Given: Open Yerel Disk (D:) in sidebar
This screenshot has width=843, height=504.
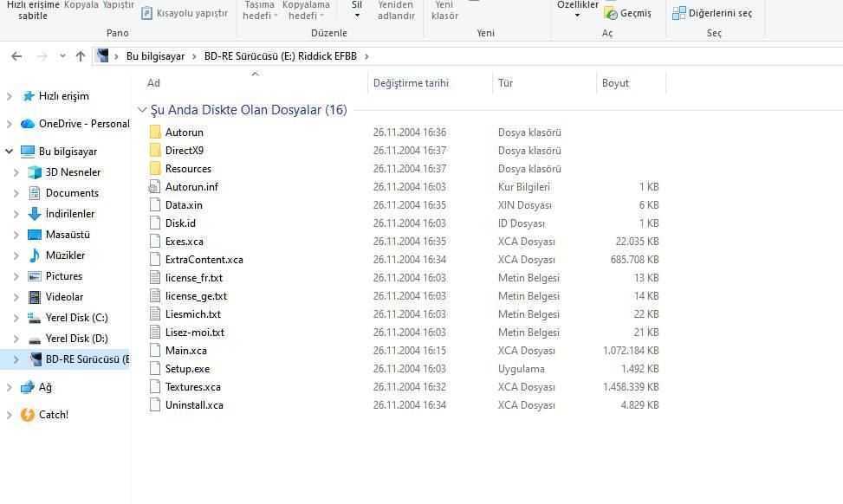Looking at the screenshot, I should pyautogui.click(x=76, y=339).
